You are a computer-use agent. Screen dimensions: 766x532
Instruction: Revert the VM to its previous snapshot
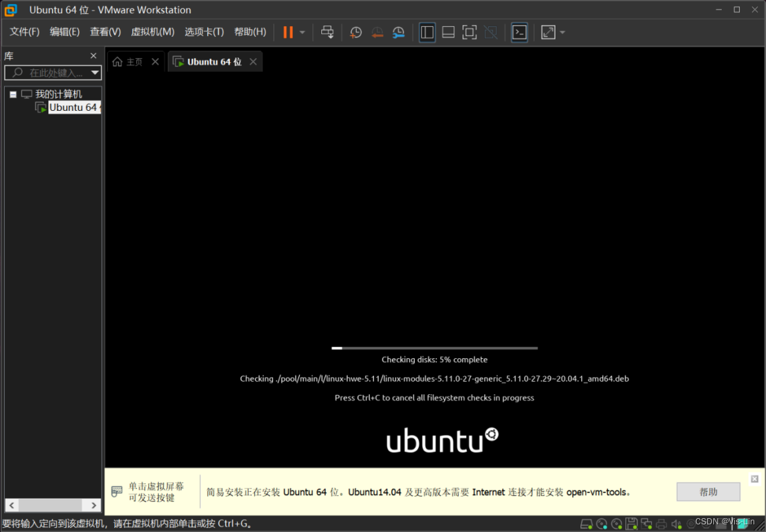pos(377,33)
